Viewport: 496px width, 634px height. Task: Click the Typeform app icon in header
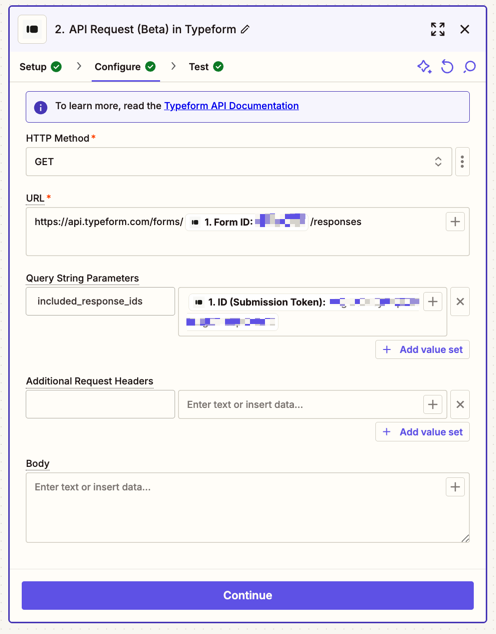coord(32,29)
